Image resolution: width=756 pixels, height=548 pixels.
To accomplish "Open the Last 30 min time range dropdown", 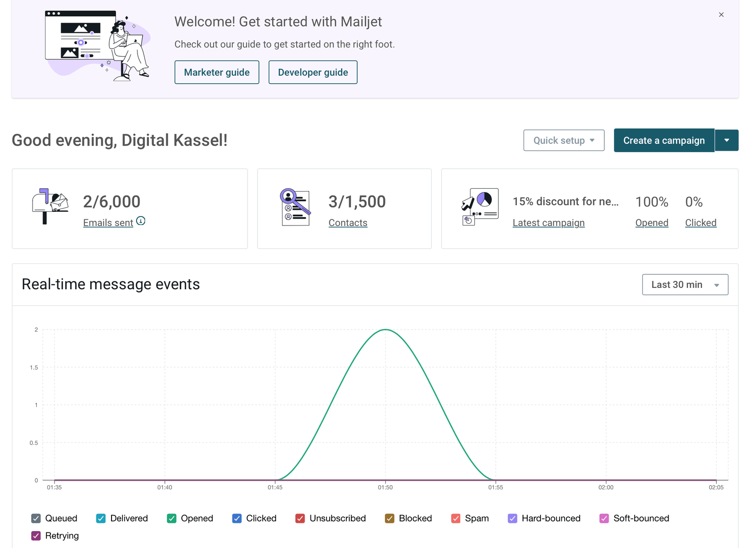I will click(x=685, y=285).
